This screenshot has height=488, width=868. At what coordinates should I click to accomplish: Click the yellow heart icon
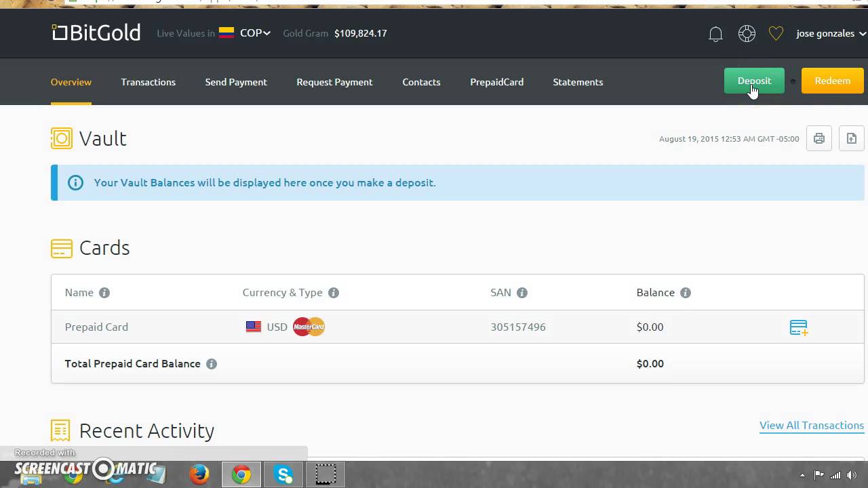coord(776,33)
